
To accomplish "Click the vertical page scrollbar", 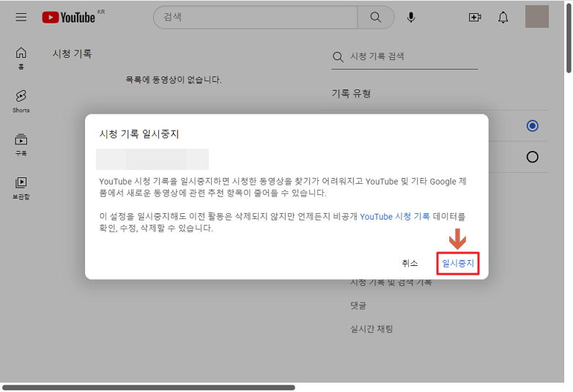I will pyautogui.click(x=569, y=37).
